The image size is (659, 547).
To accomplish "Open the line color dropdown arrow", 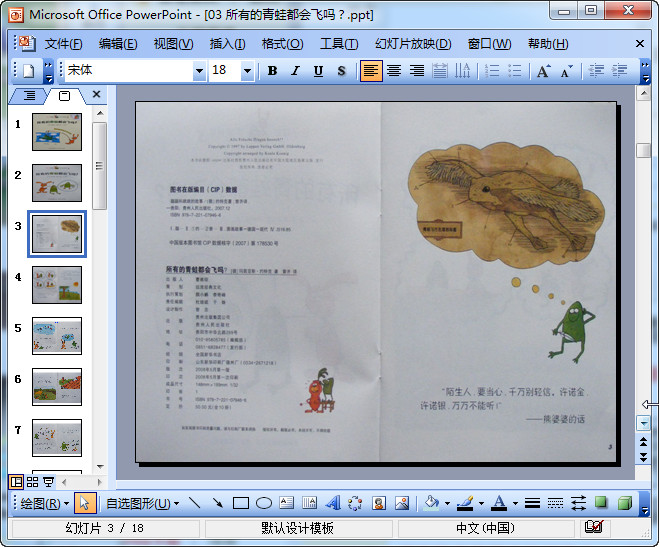I will click(481, 503).
